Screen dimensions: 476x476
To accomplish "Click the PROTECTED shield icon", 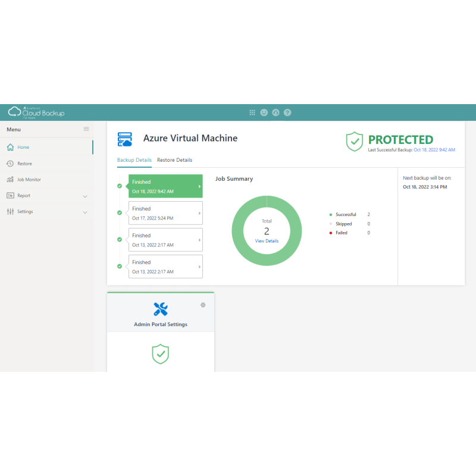I will [x=355, y=142].
